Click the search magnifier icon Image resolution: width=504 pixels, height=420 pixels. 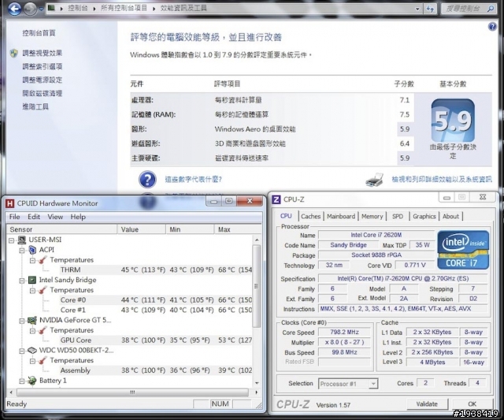[491, 9]
